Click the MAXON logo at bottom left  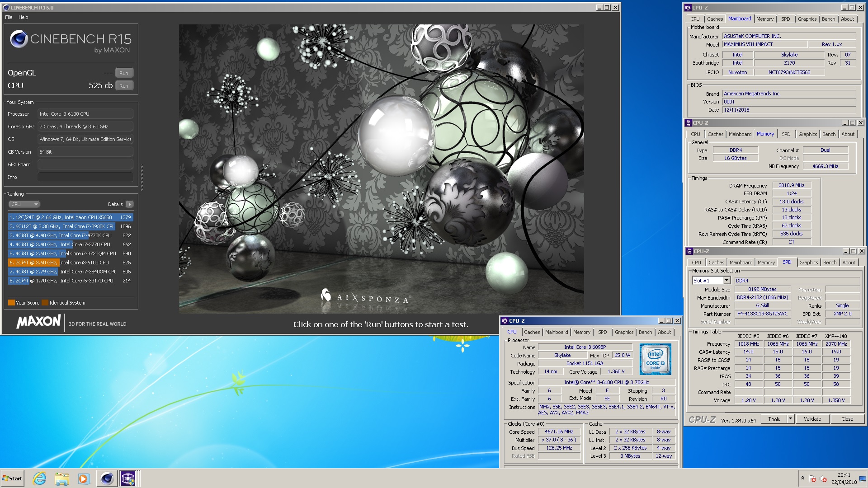pyautogui.click(x=38, y=322)
